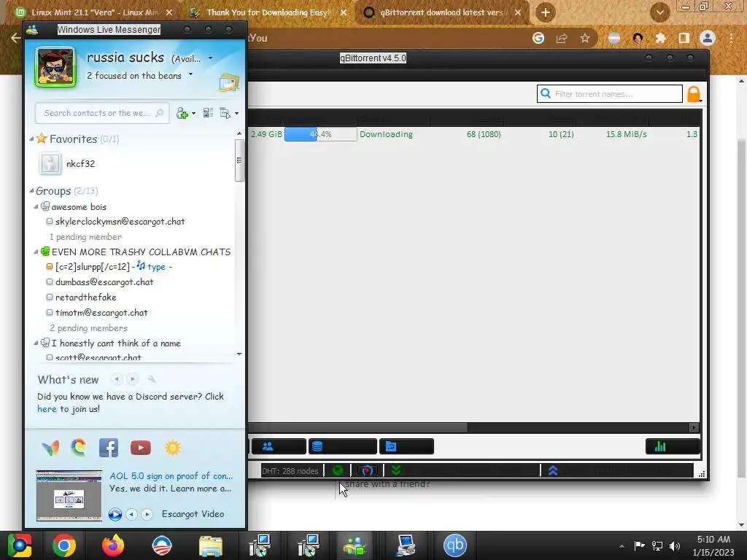Open the availability status dropdown arrow
This screenshot has height=560, width=747.
coord(210,58)
